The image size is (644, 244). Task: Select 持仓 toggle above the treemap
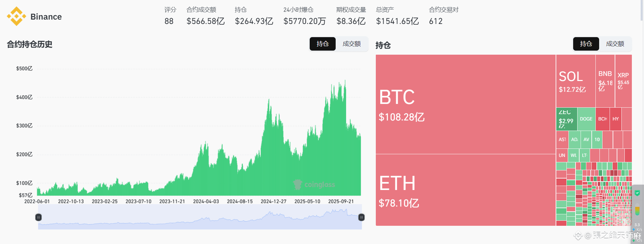(586, 44)
